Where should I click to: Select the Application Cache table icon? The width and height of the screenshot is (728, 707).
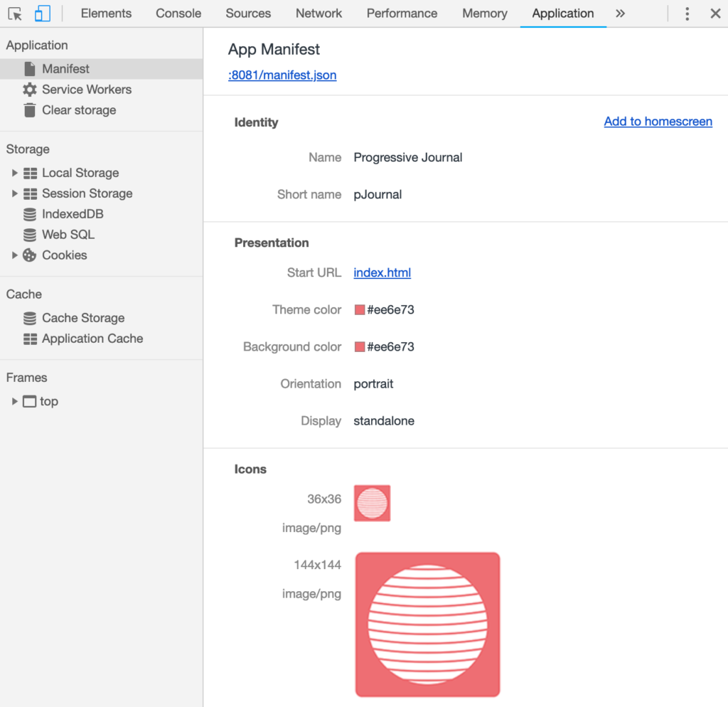tap(29, 339)
